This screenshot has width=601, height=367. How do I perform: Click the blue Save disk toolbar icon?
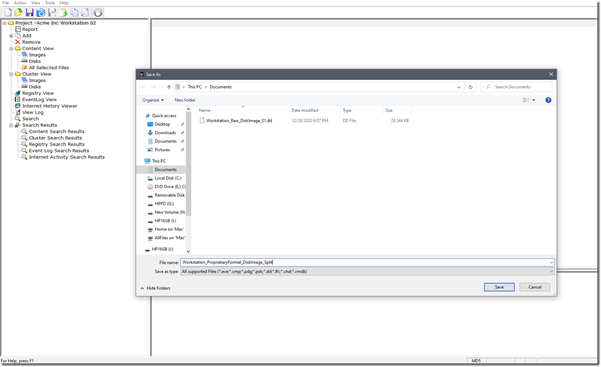tap(30, 13)
